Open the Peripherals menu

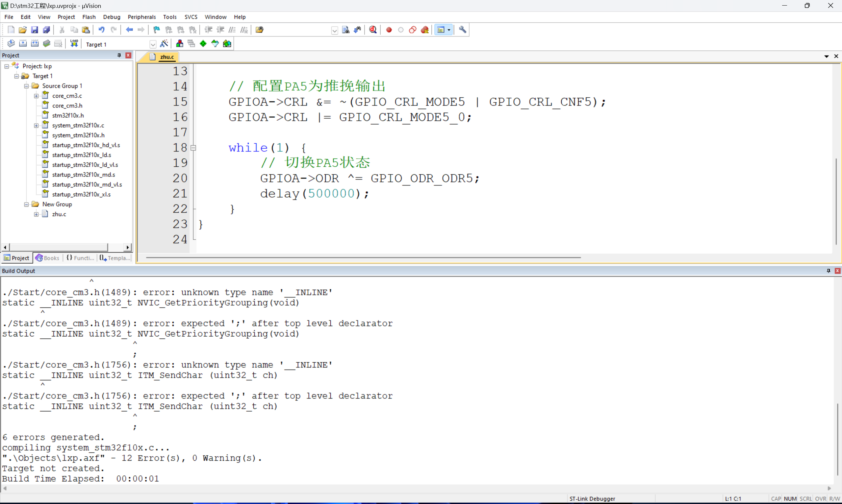point(141,17)
